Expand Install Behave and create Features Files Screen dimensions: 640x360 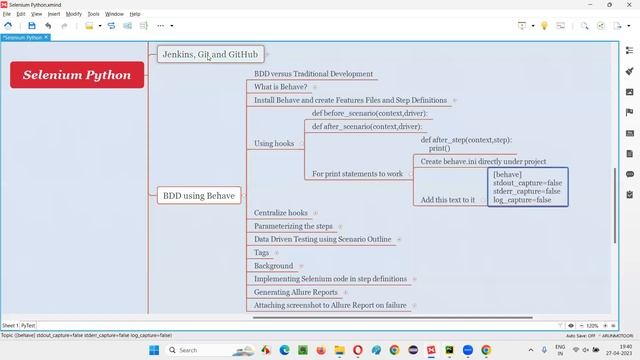[454, 100]
